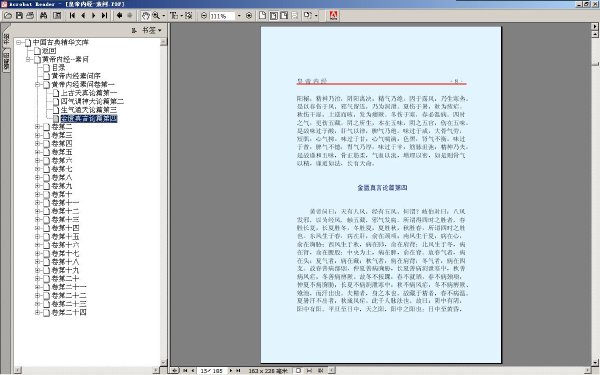Select the 上古天真论篇第一 bookmark

pos(89,93)
